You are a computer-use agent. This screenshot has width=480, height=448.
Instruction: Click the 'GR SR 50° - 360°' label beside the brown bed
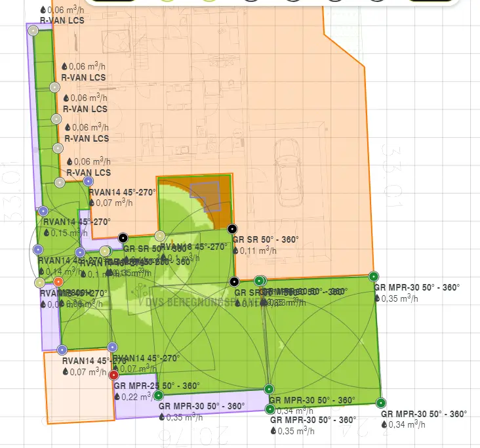pos(266,239)
